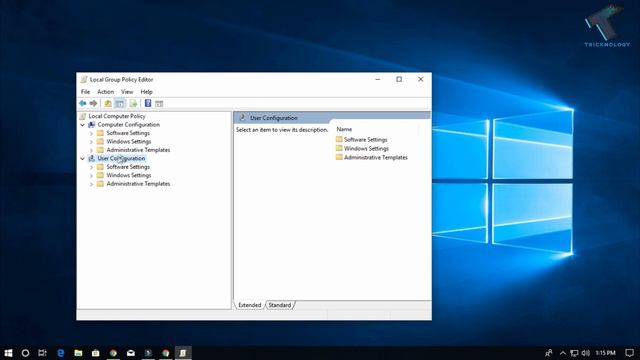Viewport: 640px width, 360px height.
Task: Collapse the Computer Configuration node
Action: (x=82, y=124)
